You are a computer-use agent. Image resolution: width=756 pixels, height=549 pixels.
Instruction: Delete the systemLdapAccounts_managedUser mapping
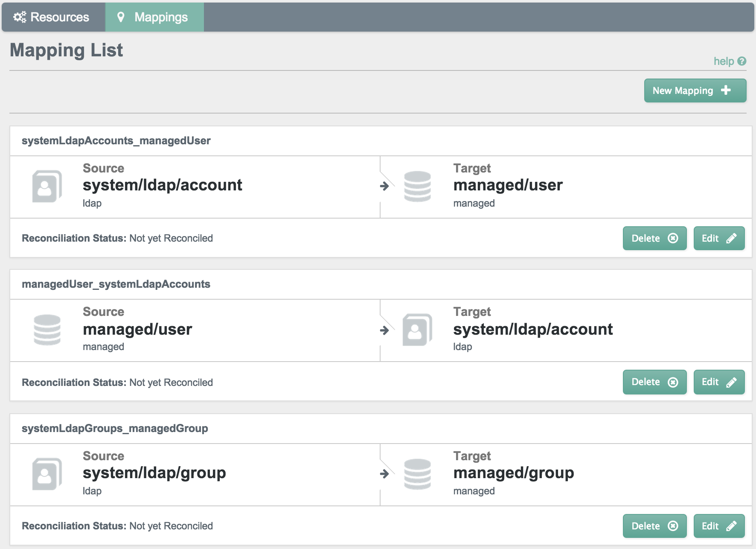click(x=654, y=238)
